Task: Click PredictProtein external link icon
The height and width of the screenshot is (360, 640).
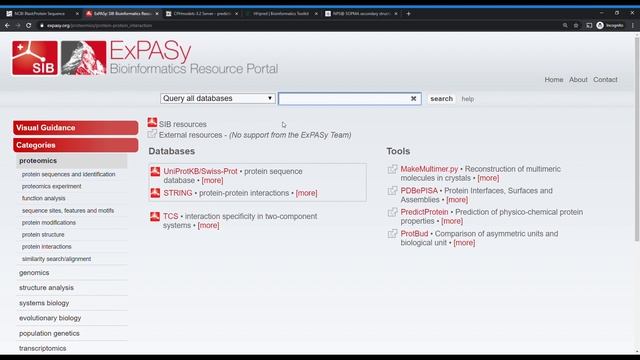Action: 392,212
